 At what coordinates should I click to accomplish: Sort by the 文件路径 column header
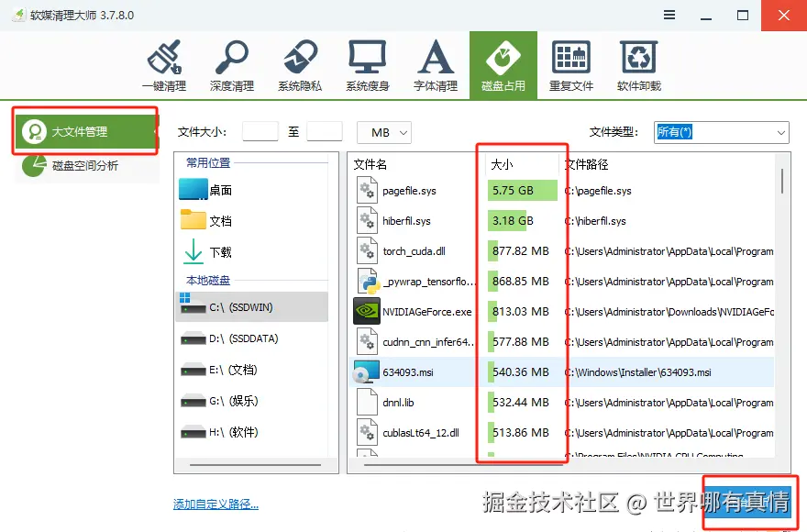click(587, 164)
